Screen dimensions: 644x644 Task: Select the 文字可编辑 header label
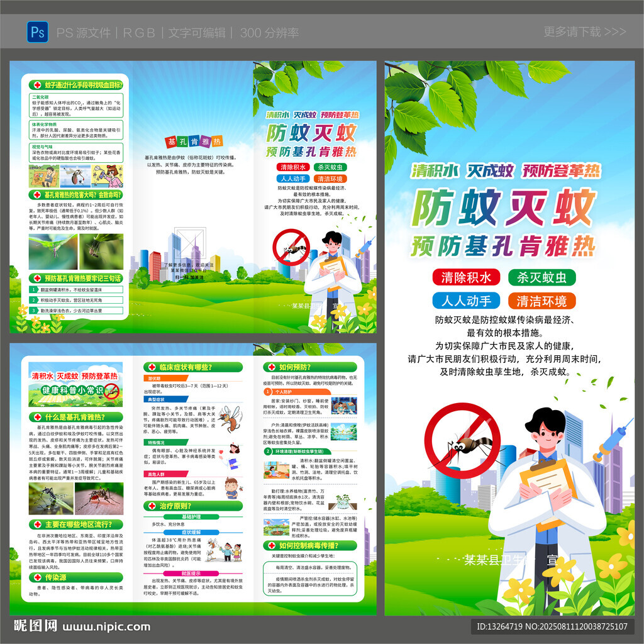(197, 33)
